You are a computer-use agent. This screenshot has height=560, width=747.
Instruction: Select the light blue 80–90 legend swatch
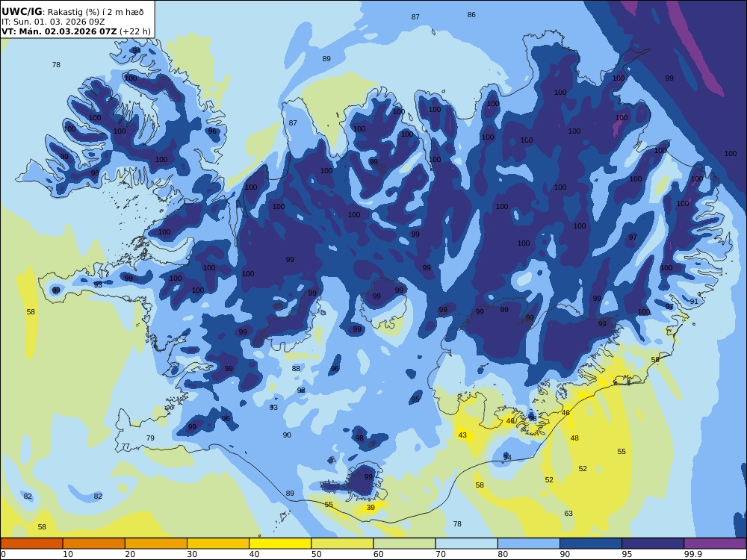(x=529, y=544)
